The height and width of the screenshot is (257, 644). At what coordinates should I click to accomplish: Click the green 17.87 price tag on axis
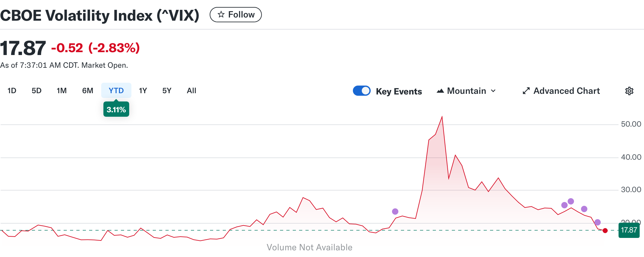[x=629, y=230]
